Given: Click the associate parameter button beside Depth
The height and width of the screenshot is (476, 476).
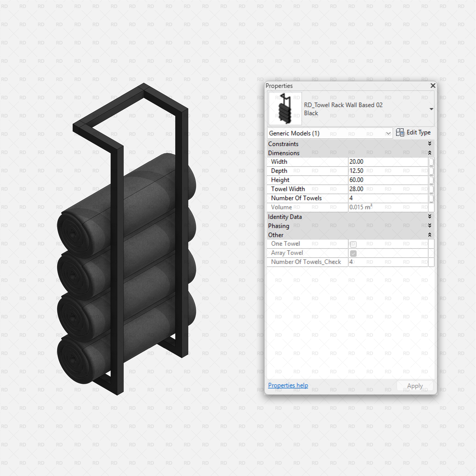Looking at the screenshot, I should pos(431,171).
